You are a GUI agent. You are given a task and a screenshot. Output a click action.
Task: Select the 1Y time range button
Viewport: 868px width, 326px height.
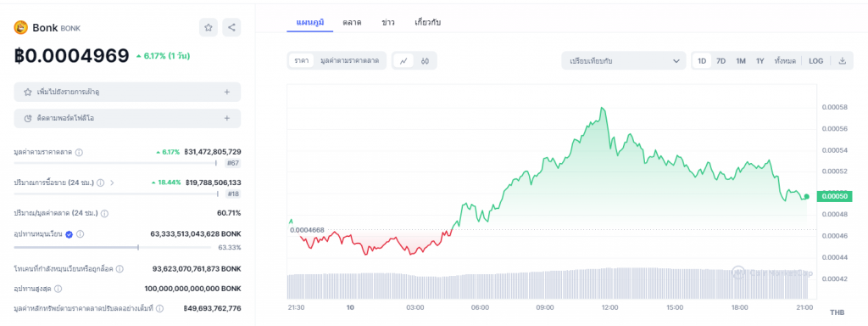[x=760, y=61]
